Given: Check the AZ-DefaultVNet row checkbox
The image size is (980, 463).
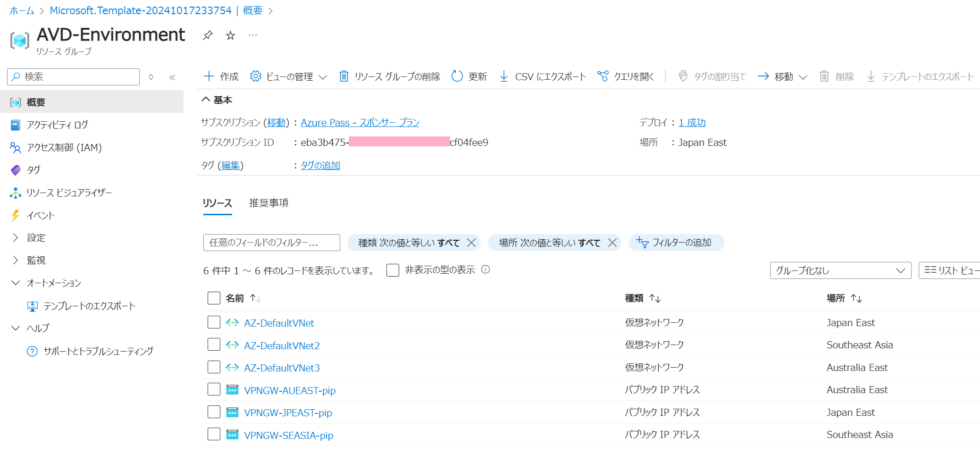Looking at the screenshot, I should coord(214,322).
